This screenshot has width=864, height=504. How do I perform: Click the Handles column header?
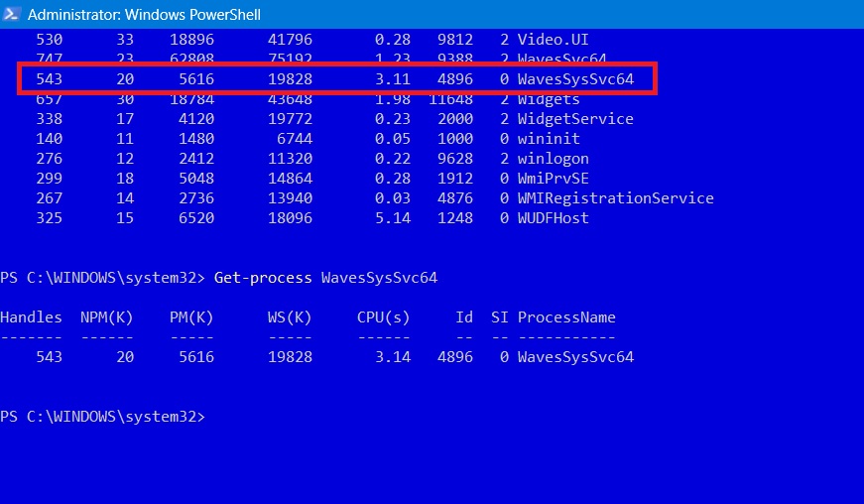point(31,317)
